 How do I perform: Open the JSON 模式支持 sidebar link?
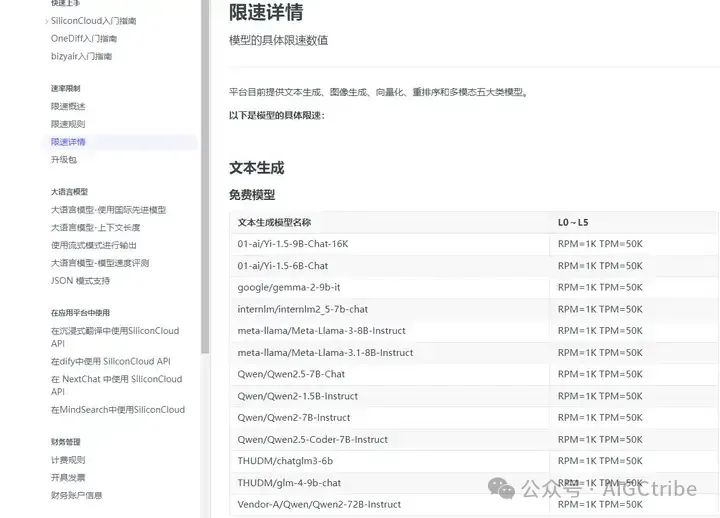coord(80,281)
